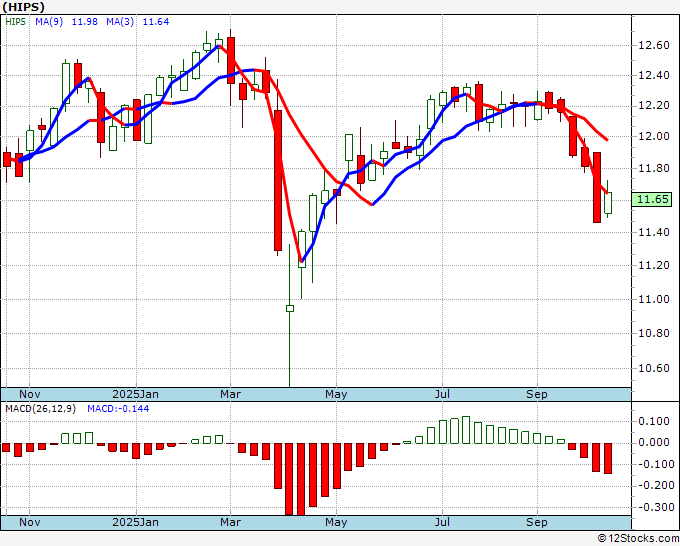Click the 12Stocks.com copyright credit
The height and width of the screenshot is (546, 680).
pyautogui.click(x=638, y=538)
